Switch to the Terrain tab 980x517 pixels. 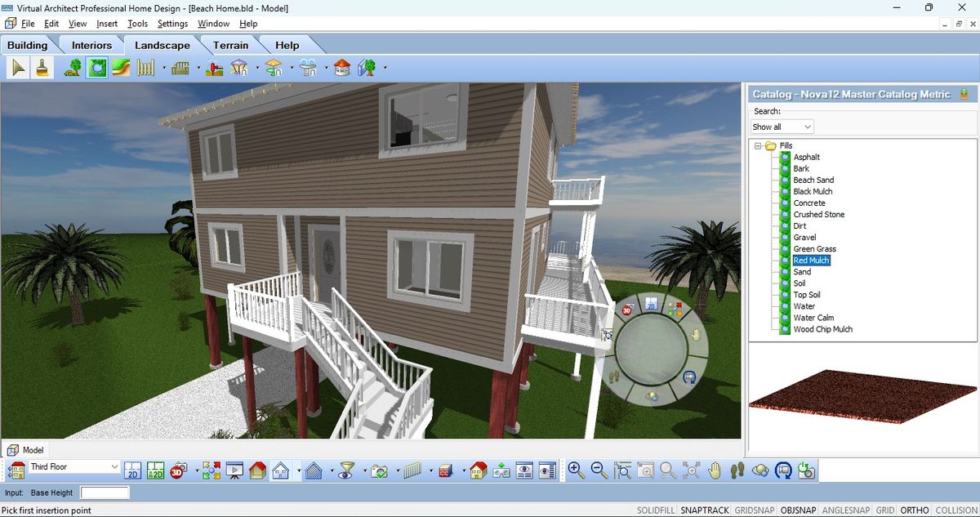coord(230,45)
